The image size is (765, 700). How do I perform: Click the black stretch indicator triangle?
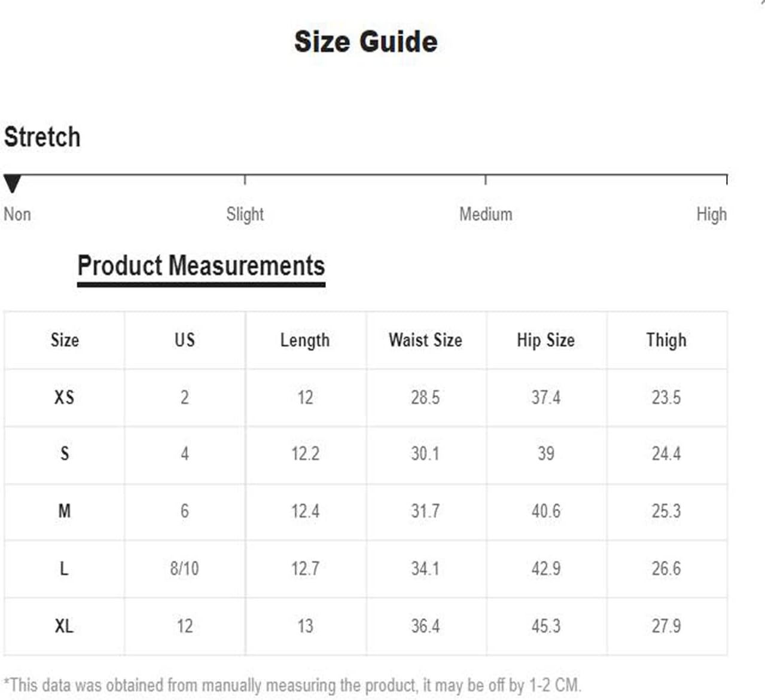pyautogui.click(x=12, y=184)
